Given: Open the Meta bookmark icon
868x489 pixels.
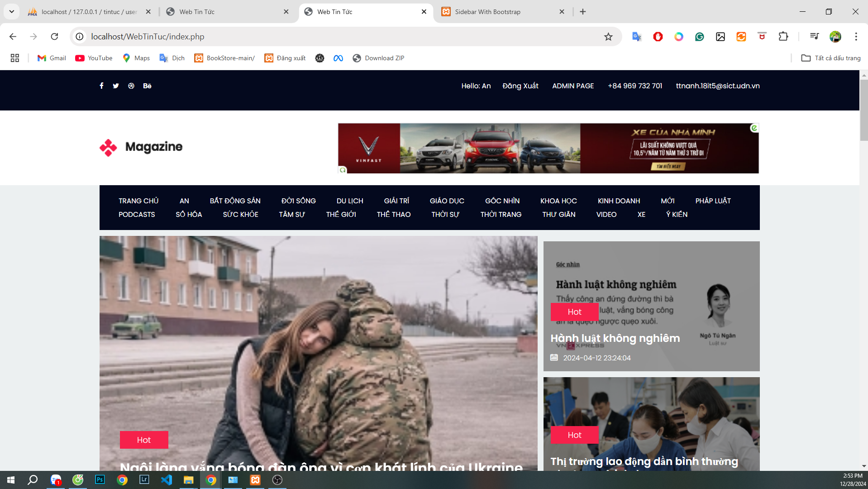Looking at the screenshot, I should [338, 58].
